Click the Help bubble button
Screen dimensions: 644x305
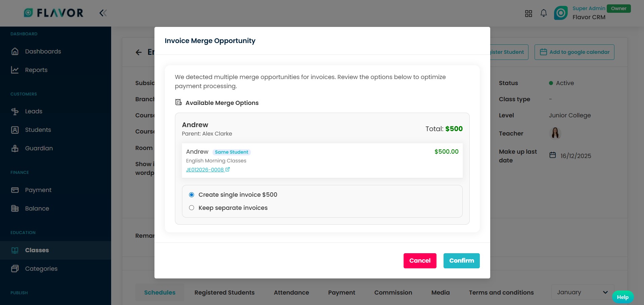623,297
